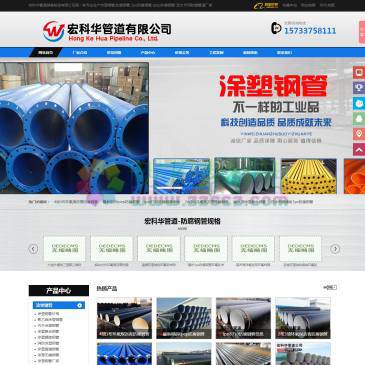Open the red map location pin icon
The image size is (365, 365).
tap(359, 134)
